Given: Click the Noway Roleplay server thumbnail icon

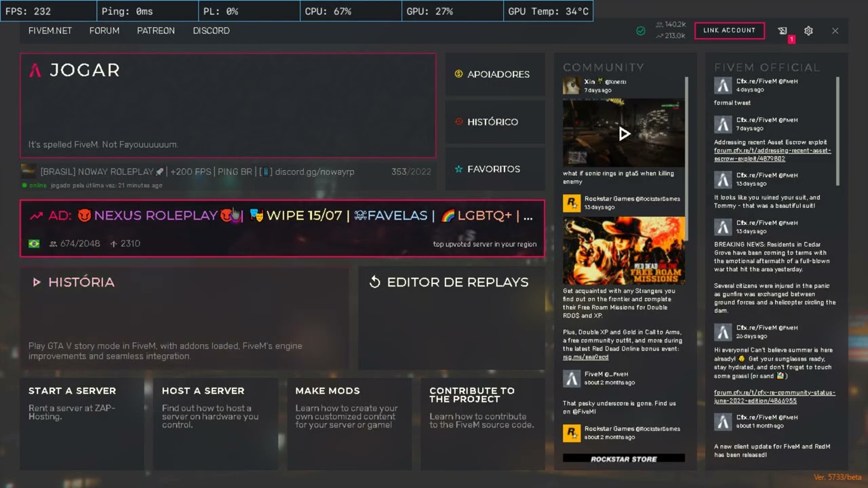Looking at the screenshot, I should pos(28,171).
